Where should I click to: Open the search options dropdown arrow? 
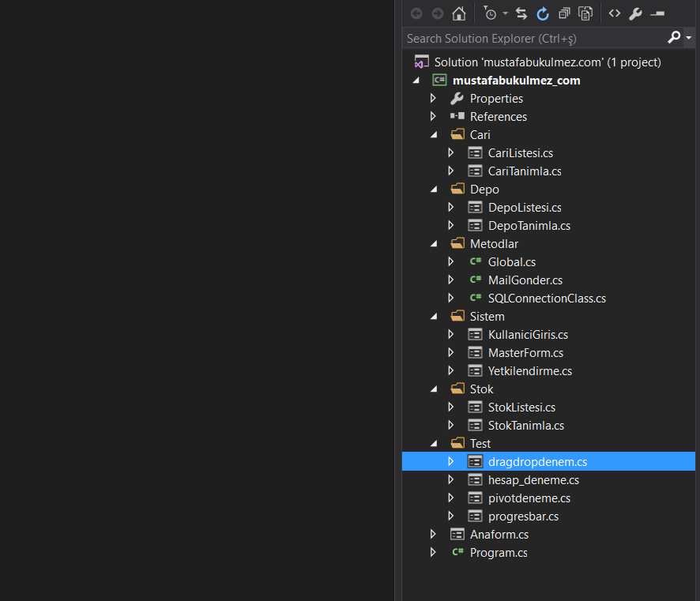click(x=689, y=38)
